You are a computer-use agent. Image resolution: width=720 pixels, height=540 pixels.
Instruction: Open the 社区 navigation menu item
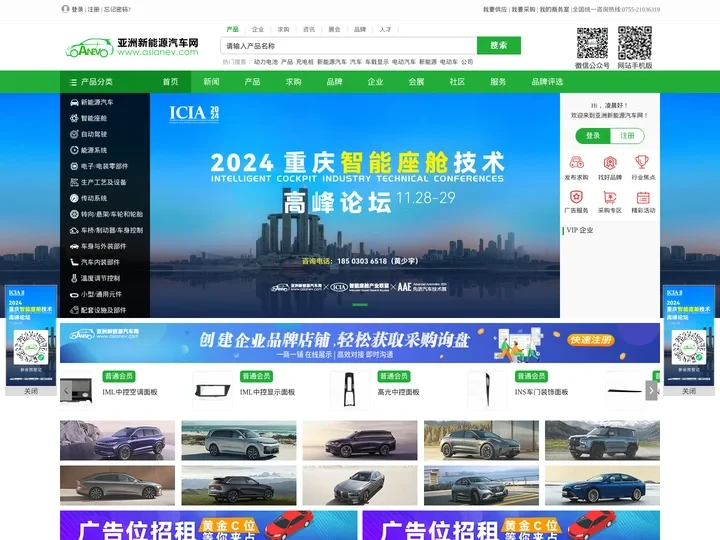pos(457,82)
